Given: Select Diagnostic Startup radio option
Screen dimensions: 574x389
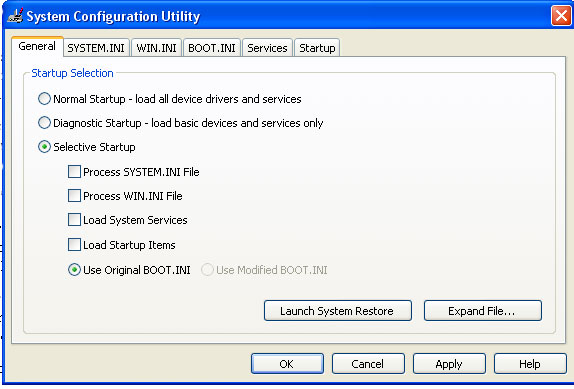Looking at the screenshot, I should click(x=44, y=123).
